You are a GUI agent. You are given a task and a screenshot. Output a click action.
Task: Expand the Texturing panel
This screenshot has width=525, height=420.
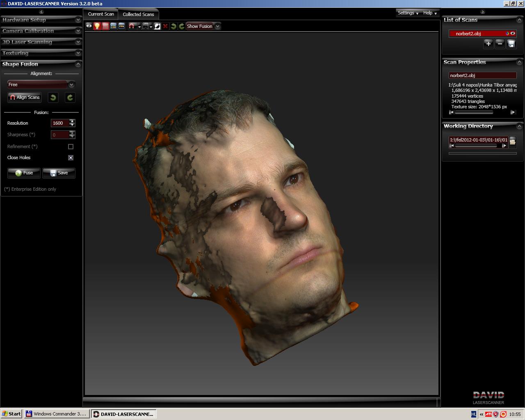click(41, 53)
